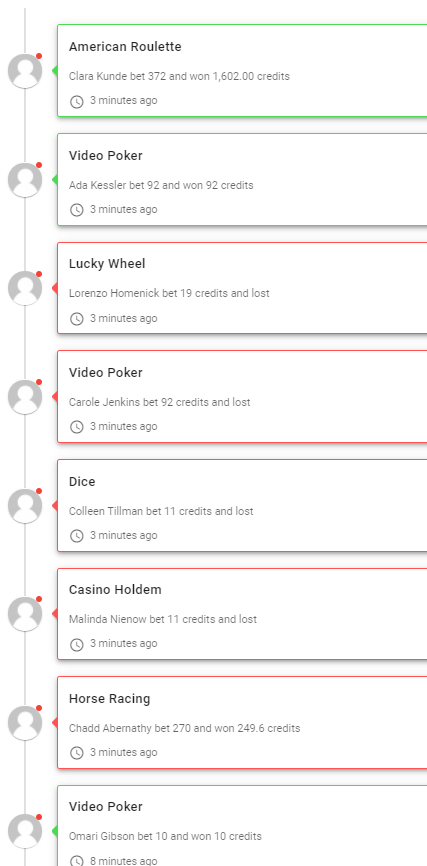Click clock icon in American Roulette card

tap(77, 101)
